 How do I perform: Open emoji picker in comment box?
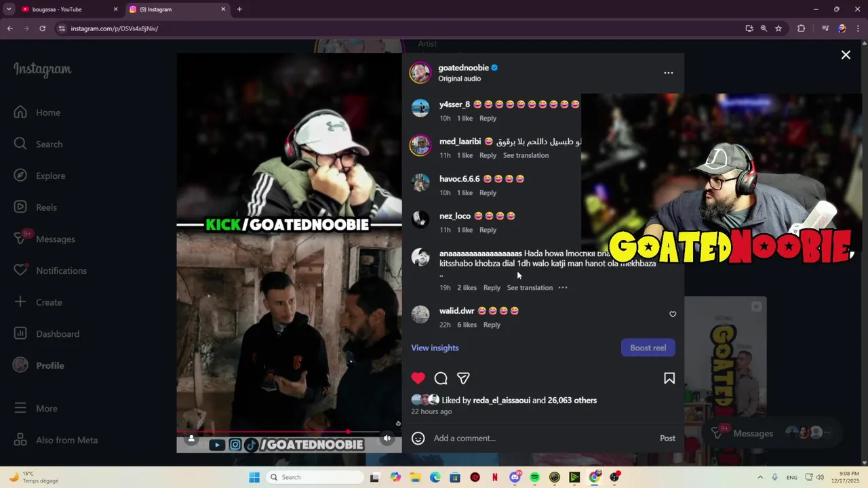click(418, 439)
